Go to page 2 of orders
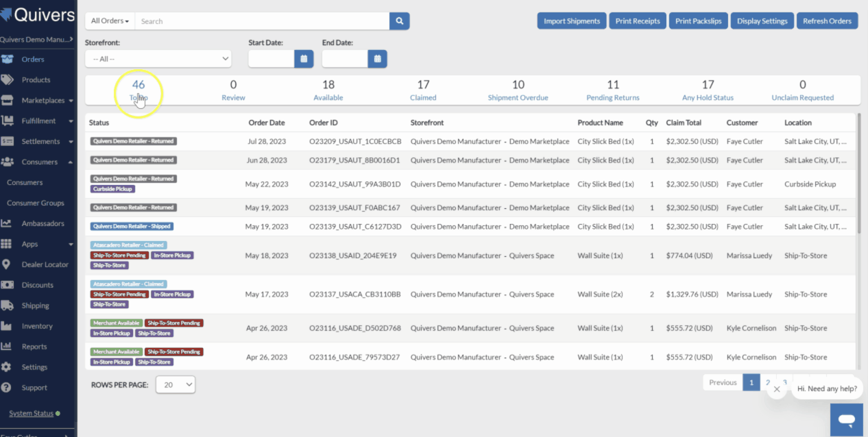 click(x=768, y=383)
